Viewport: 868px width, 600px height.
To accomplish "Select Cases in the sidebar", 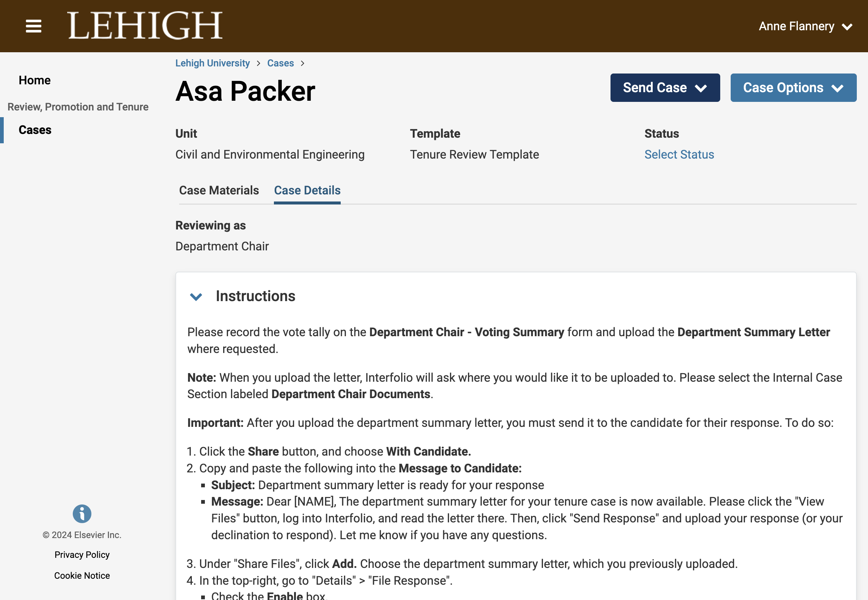I will 35,130.
